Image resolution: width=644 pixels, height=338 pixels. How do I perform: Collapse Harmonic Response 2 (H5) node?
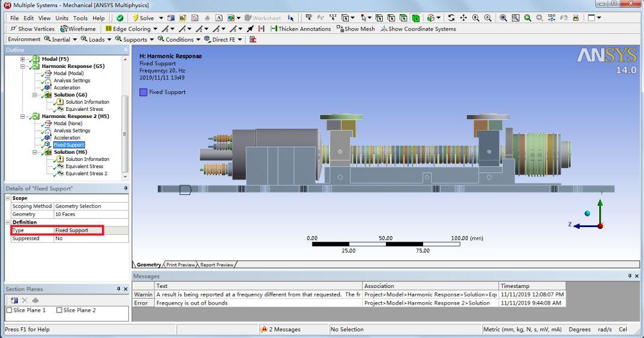[23, 116]
